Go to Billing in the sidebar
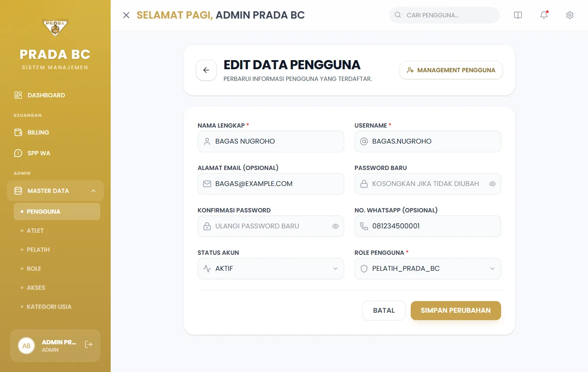The image size is (588, 372). 55,132
